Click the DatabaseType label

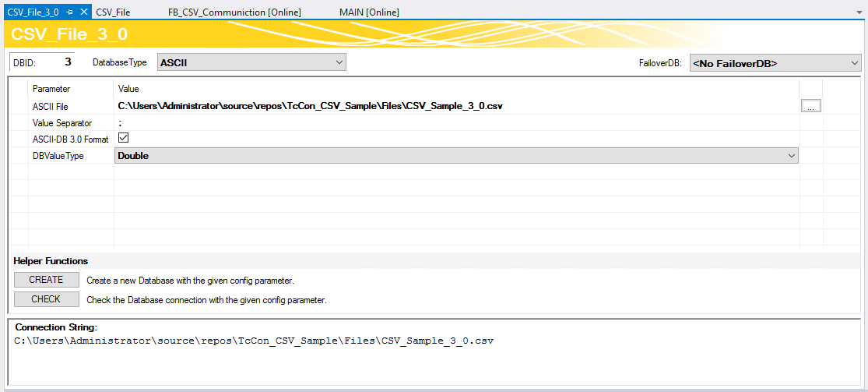(x=120, y=62)
